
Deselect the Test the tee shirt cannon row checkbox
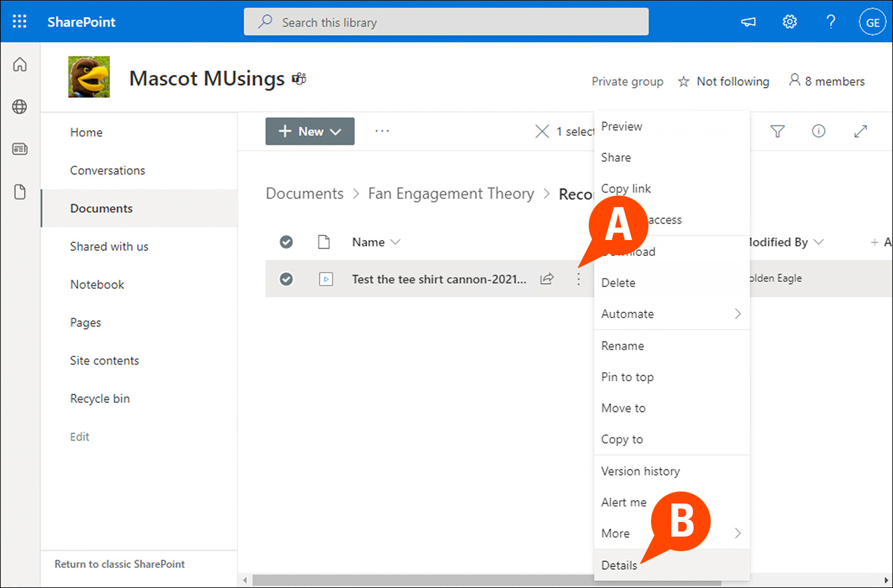(x=286, y=279)
